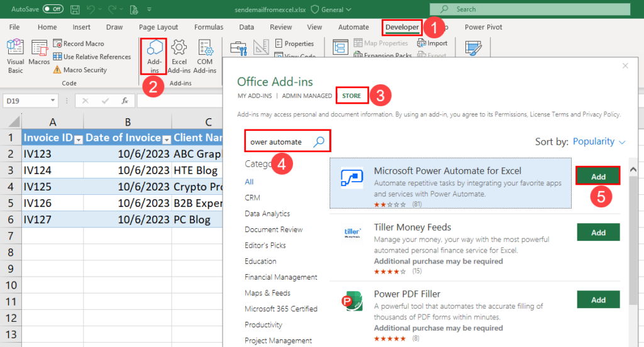The image size is (644, 347).
Task: Select column A header
Action: [x=53, y=122]
